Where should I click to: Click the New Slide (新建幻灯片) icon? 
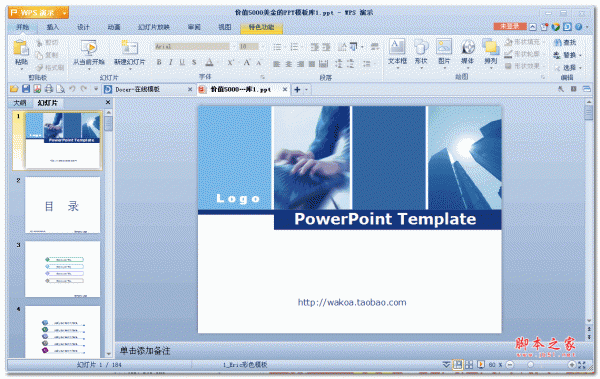(x=129, y=47)
